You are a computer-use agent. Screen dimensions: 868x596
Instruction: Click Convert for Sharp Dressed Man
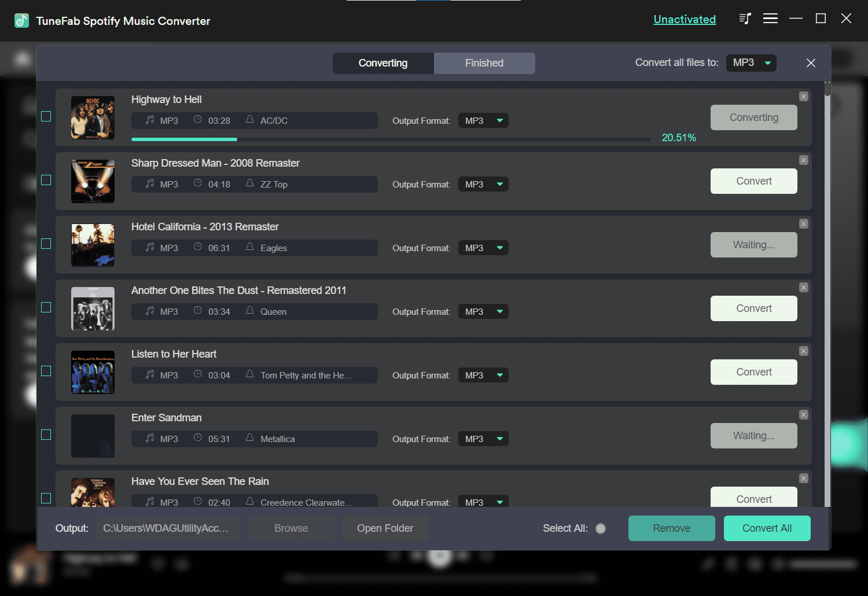point(754,181)
